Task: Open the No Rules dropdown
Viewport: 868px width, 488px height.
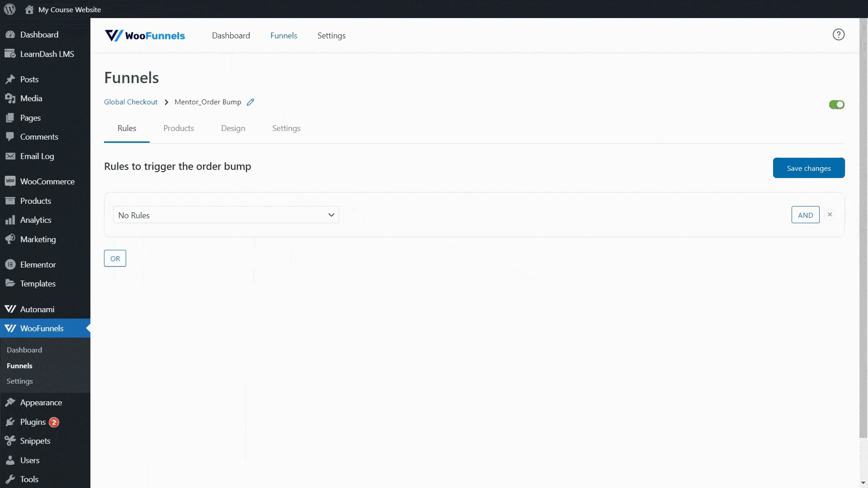Action: (226, 215)
